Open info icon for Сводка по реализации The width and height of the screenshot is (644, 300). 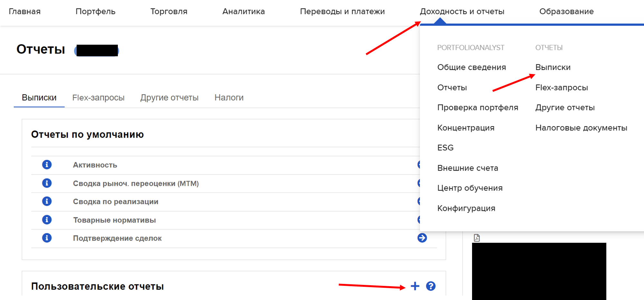click(47, 201)
